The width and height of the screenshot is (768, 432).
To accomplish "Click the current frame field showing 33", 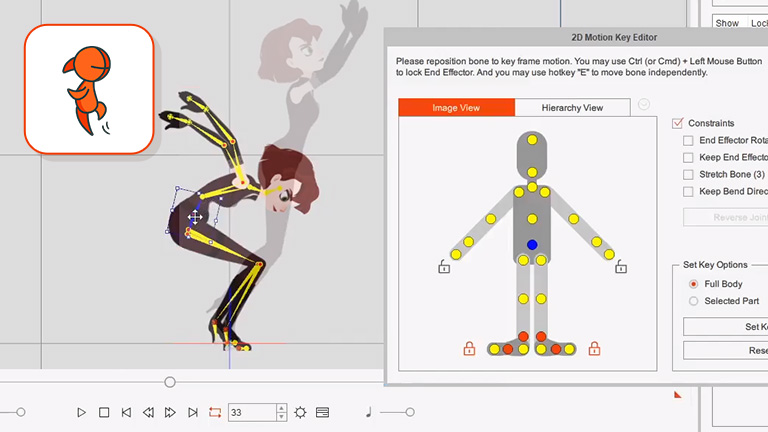I will (x=252, y=412).
